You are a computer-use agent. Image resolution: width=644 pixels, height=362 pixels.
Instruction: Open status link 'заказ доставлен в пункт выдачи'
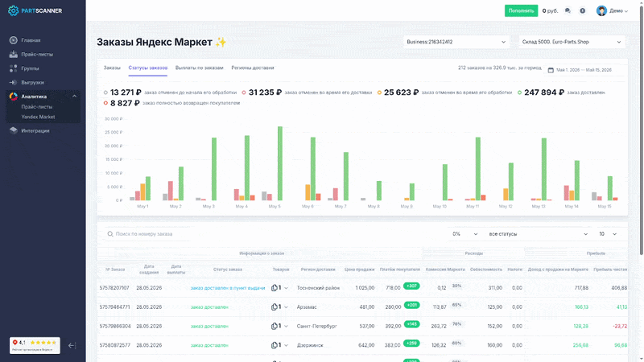[x=228, y=288]
